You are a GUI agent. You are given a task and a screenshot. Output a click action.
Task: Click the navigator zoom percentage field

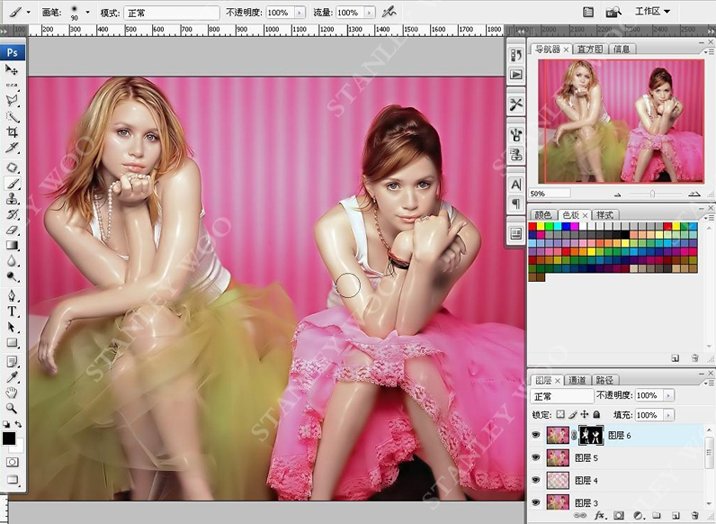point(549,194)
